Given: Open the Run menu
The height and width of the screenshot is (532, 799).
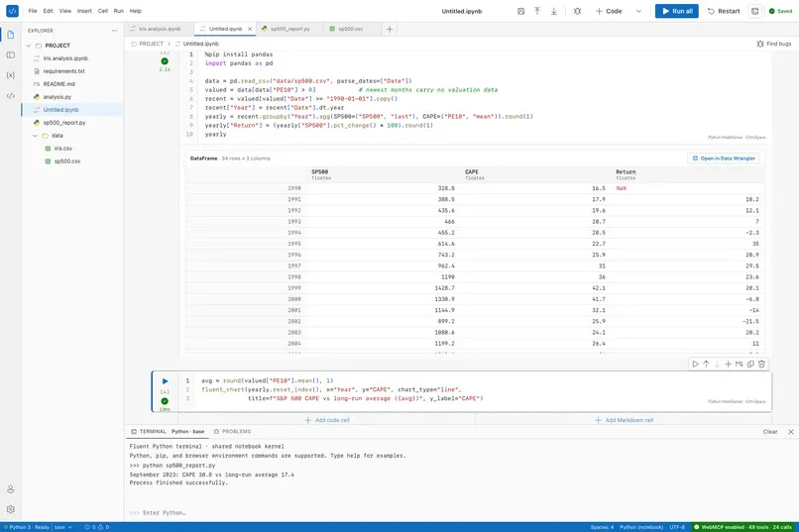Looking at the screenshot, I should point(119,11).
